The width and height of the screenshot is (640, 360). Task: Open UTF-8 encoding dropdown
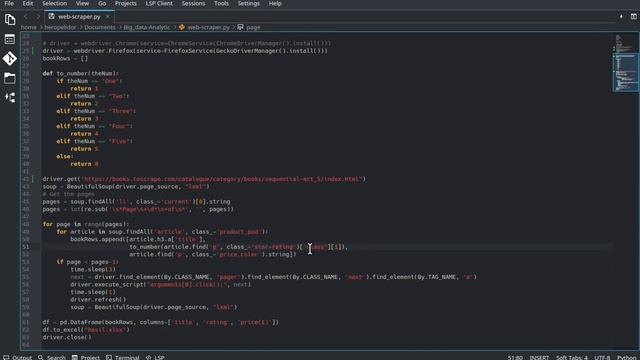pos(602,357)
